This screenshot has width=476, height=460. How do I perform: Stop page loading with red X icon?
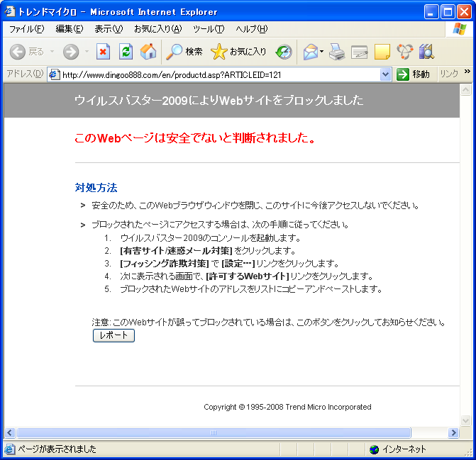[103, 52]
